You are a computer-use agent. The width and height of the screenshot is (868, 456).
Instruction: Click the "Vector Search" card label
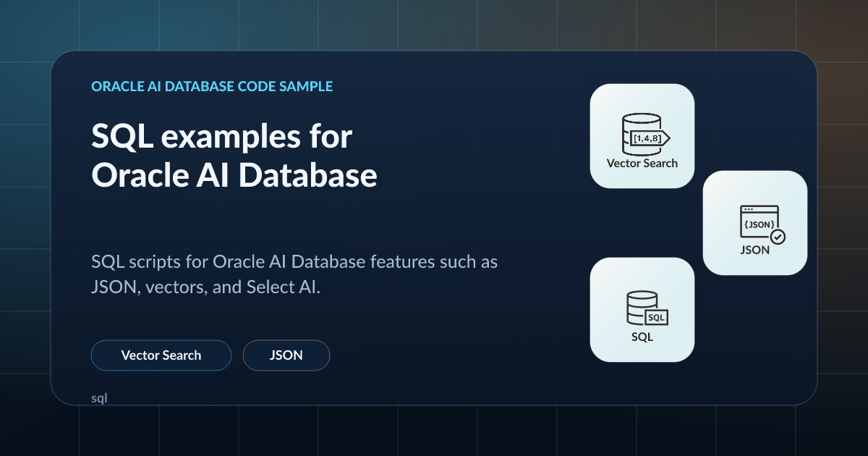(642, 163)
